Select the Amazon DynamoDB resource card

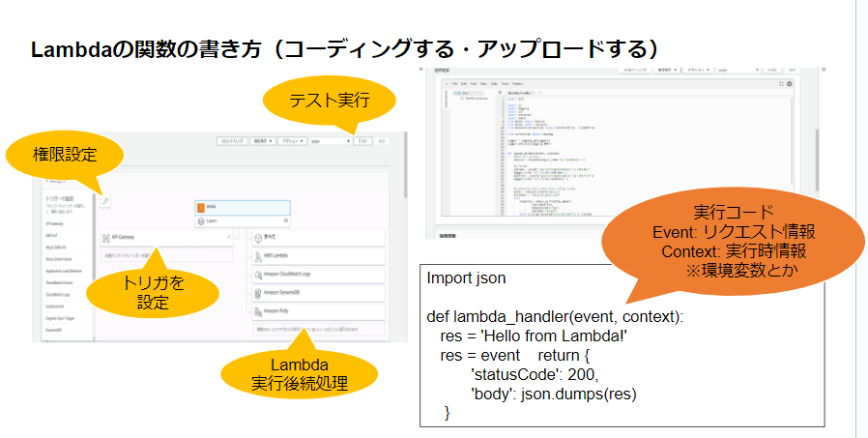(319, 294)
